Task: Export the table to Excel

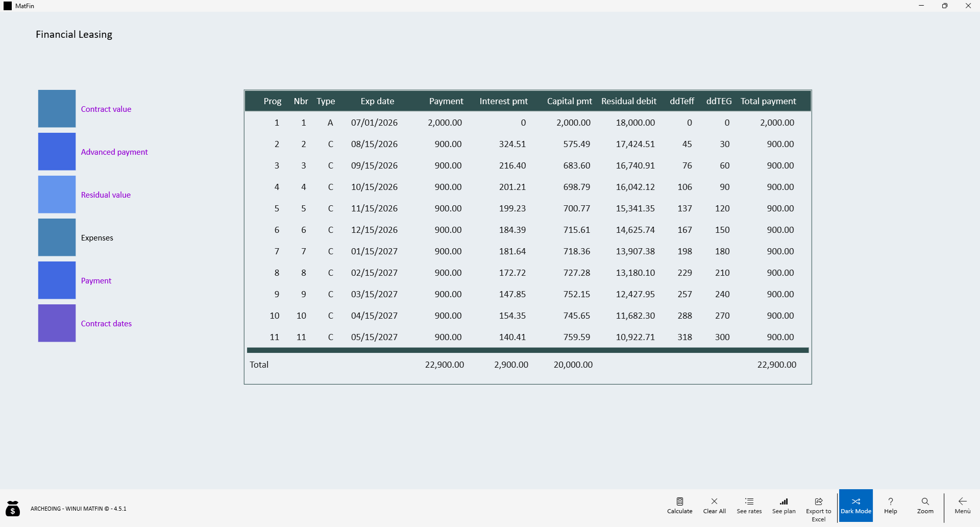Action: [818, 509]
